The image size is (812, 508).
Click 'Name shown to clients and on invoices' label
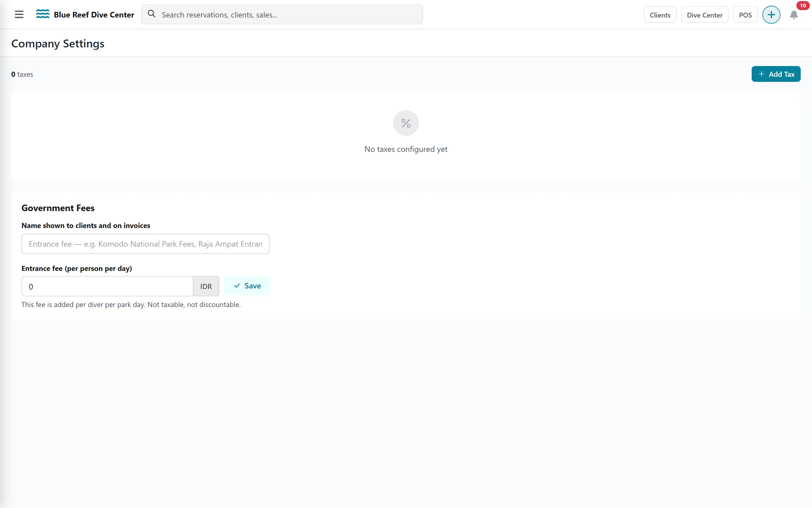86,225
